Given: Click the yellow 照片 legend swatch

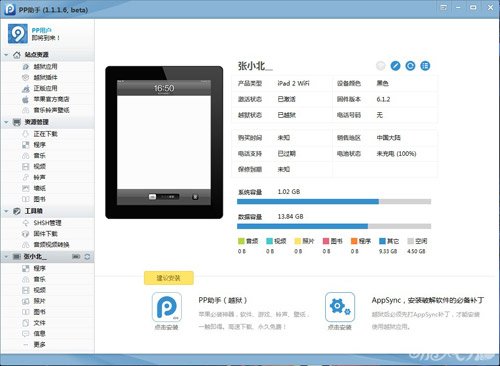Looking at the screenshot, I should click(x=298, y=241).
